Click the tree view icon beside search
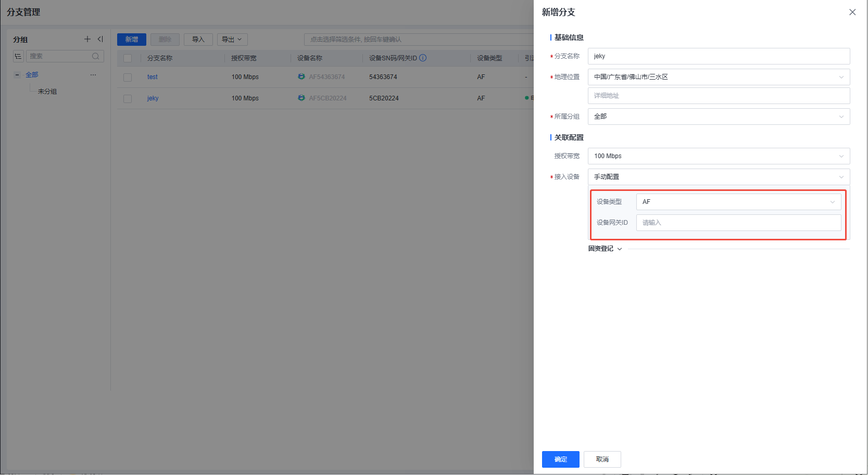 pos(18,56)
